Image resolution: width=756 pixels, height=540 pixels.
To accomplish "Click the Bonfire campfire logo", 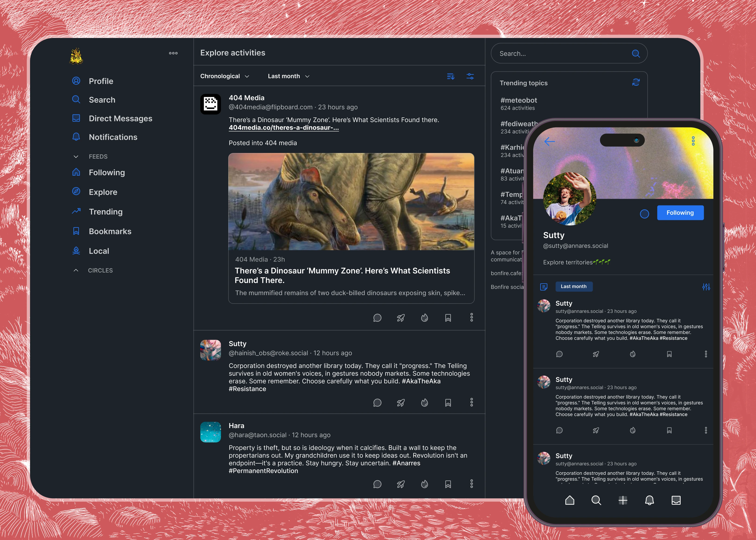I will pos(76,55).
